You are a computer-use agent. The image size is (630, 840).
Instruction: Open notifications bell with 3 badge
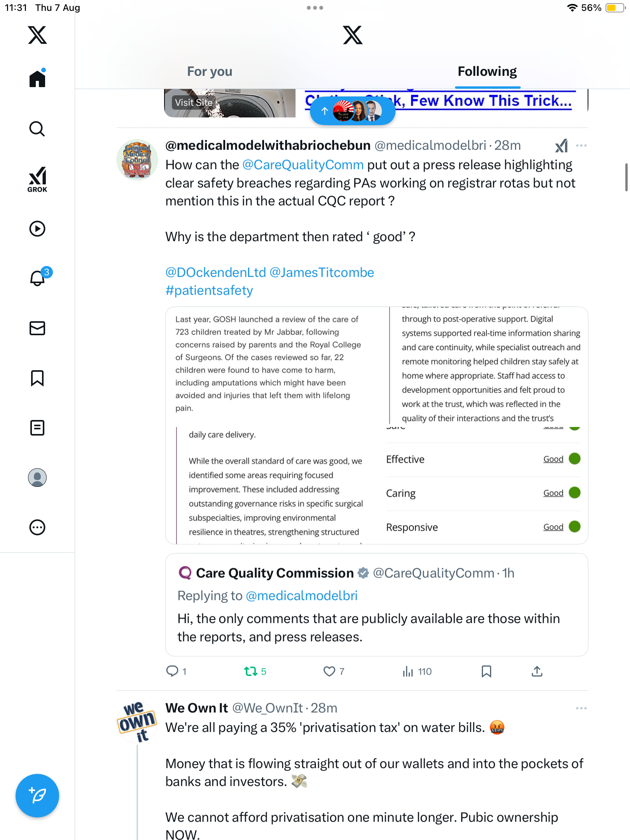(x=38, y=278)
